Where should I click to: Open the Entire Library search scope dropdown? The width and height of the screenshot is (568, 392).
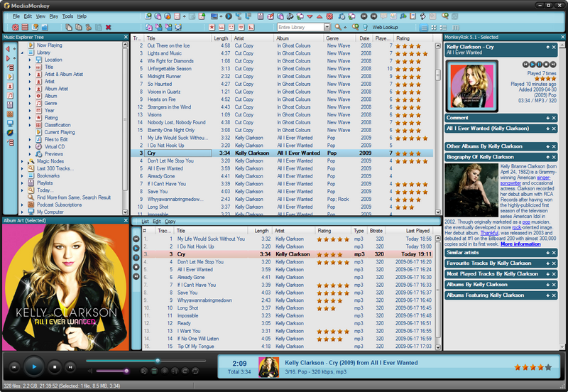[327, 27]
